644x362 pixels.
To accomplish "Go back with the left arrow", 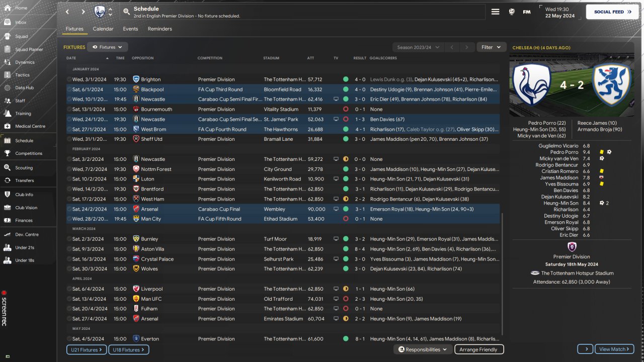I will (67, 12).
